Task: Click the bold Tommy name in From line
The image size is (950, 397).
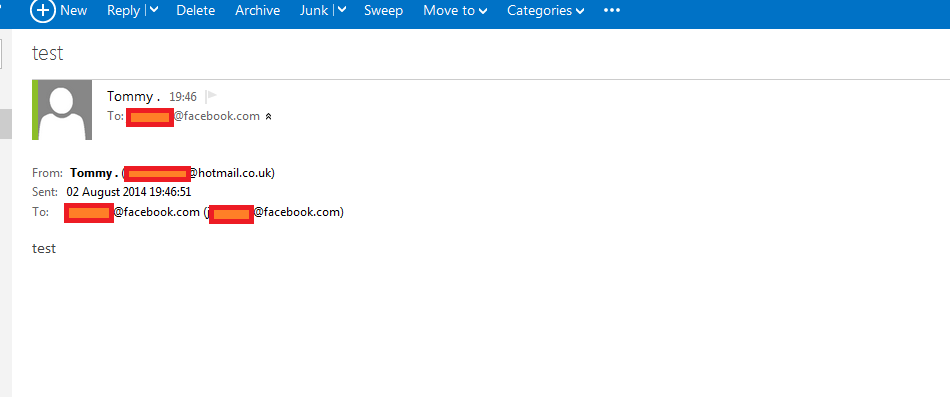Action: tap(94, 173)
